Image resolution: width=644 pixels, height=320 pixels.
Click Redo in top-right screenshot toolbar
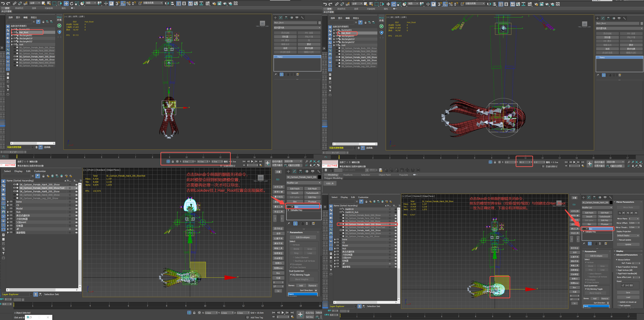pos(330,4)
